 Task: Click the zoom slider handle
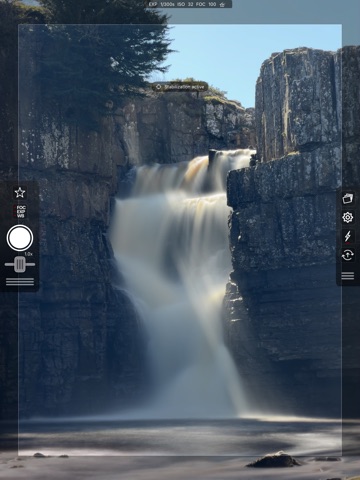[x=20, y=264]
